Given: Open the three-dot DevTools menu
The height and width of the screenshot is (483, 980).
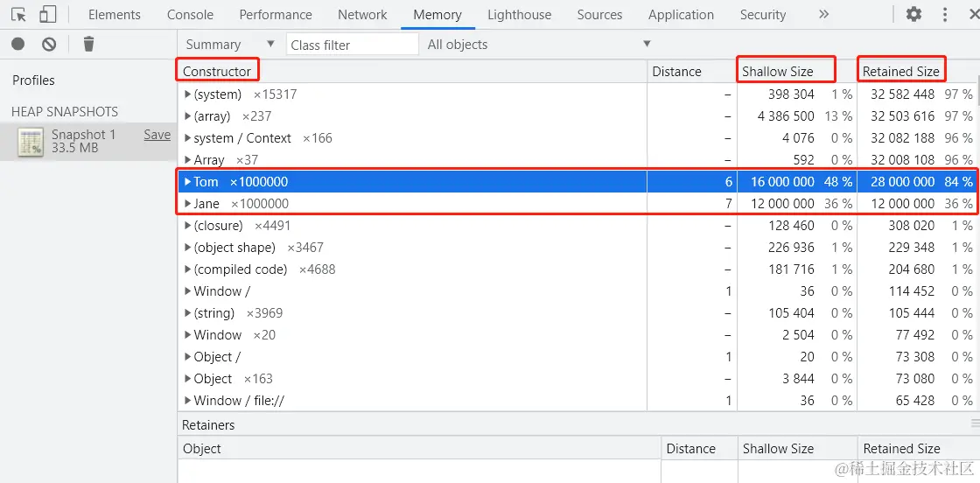Looking at the screenshot, I should (945, 14).
